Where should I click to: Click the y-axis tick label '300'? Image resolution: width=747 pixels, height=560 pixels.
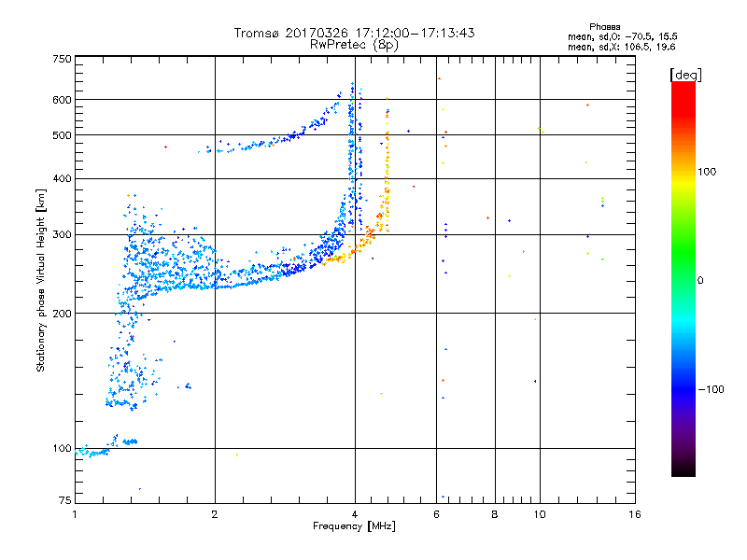[x=62, y=234]
